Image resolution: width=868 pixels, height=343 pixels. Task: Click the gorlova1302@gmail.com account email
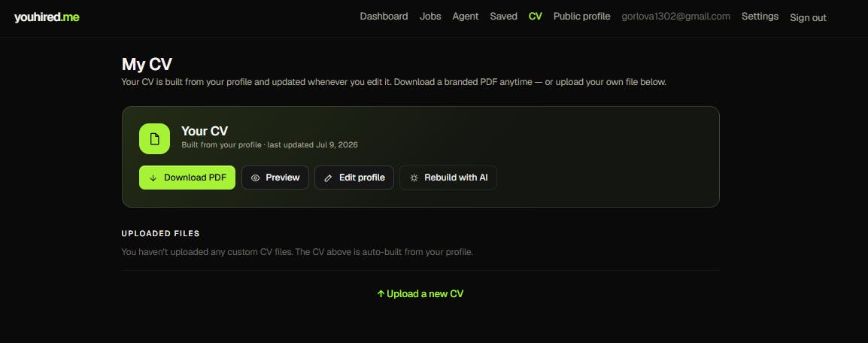coord(676,17)
